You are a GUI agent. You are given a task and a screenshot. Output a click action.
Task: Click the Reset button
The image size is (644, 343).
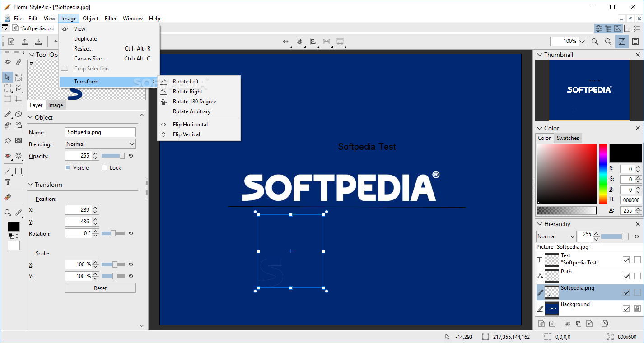[x=100, y=288]
